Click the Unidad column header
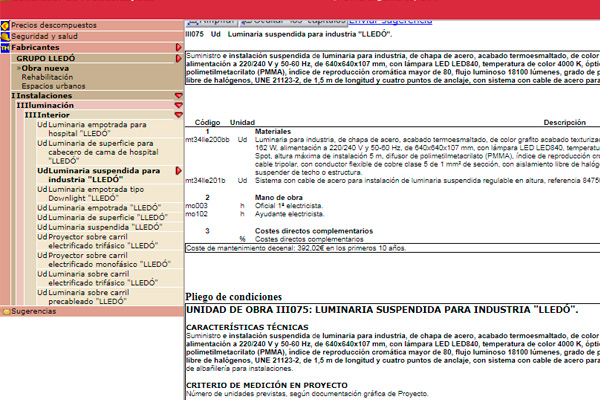This screenshot has height=400, width=600. [242, 122]
